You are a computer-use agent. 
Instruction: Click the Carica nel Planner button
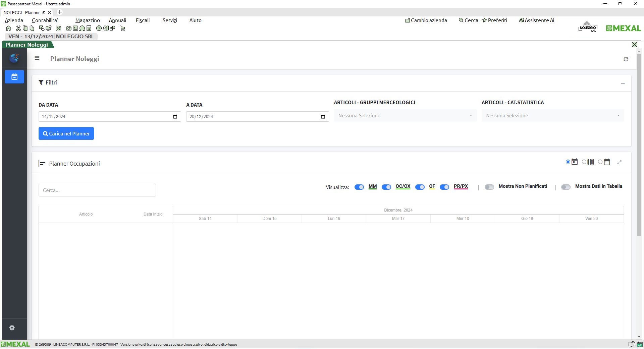pos(66,133)
